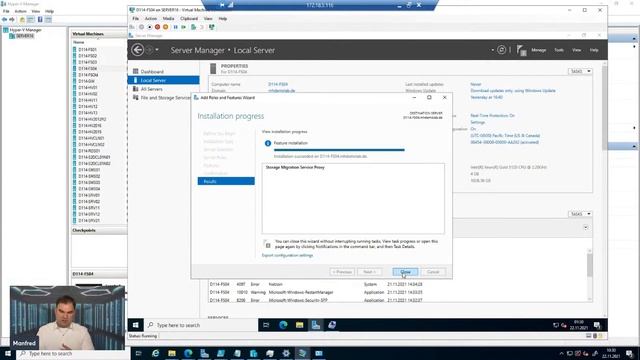Click Real-Time Protection On link
640x360 pixels.
pyautogui.click(x=492, y=116)
